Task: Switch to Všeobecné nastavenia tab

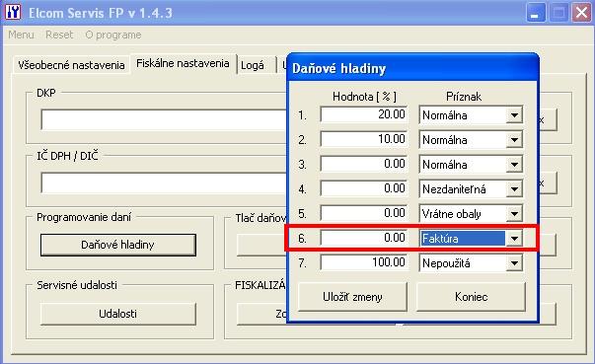Action: click(x=71, y=65)
